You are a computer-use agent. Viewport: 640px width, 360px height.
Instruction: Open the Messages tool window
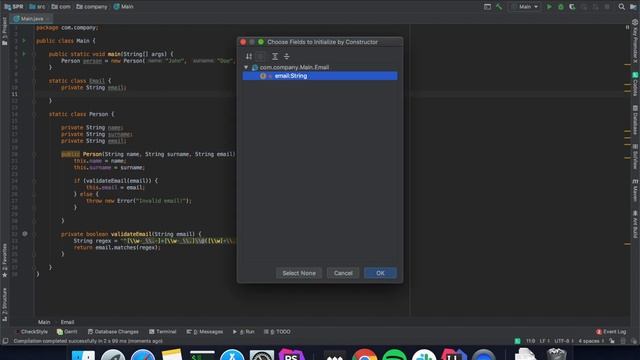(x=205, y=332)
